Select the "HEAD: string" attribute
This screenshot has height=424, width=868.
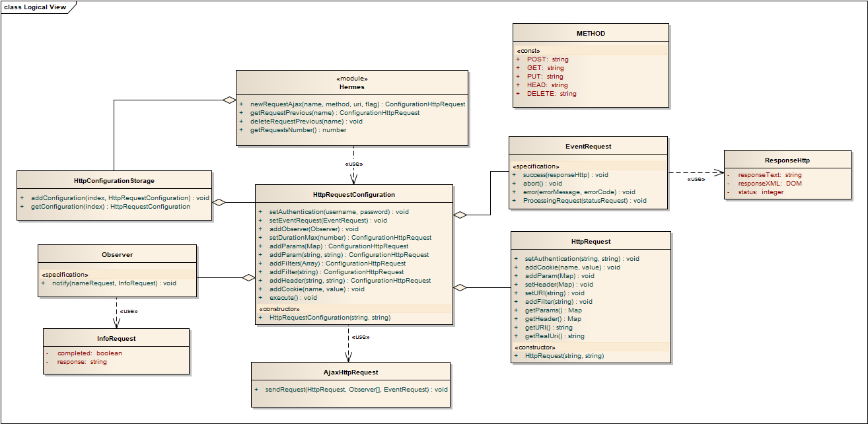click(x=548, y=85)
